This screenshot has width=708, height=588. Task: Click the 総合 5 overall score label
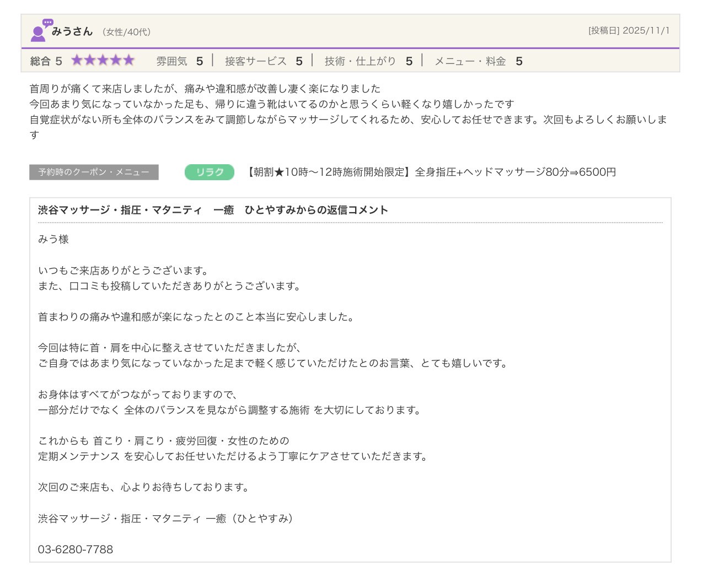(46, 61)
